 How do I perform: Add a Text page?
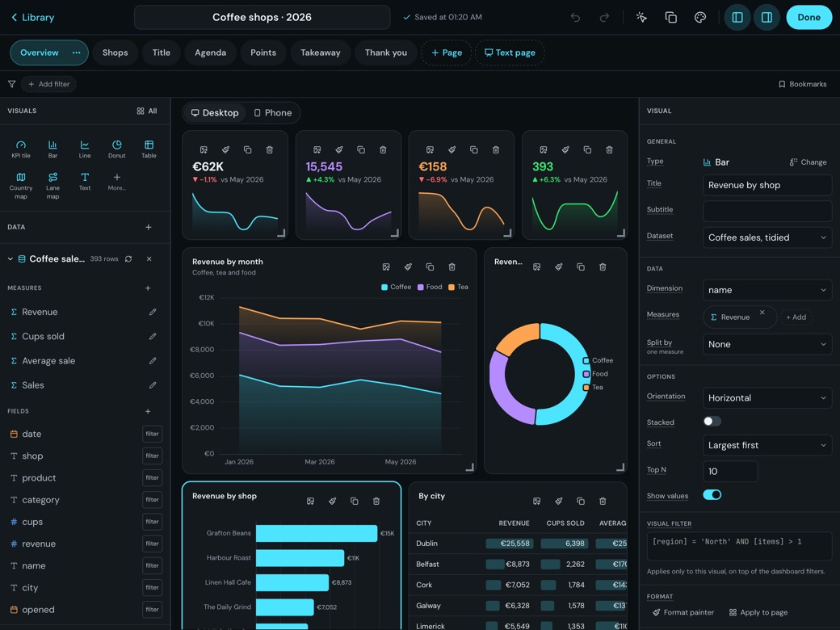510,52
